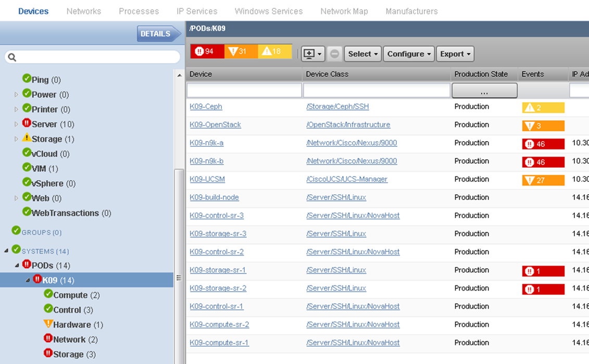Click the DETAILS button

click(x=155, y=34)
